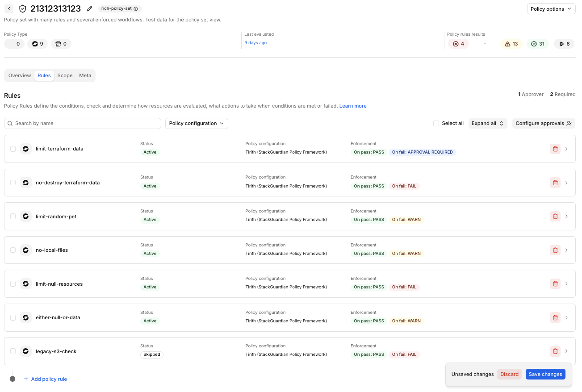Click the Expand all button
The width and height of the screenshot is (582, 392).
(488, 123)
